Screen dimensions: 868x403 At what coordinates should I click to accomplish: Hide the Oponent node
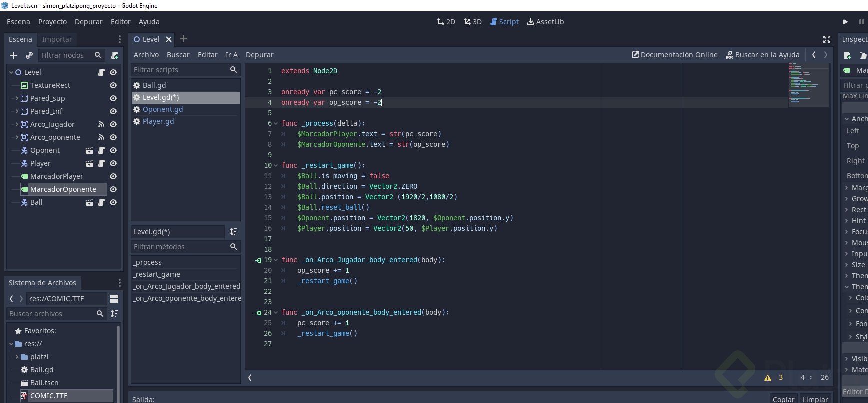[113, 150]
